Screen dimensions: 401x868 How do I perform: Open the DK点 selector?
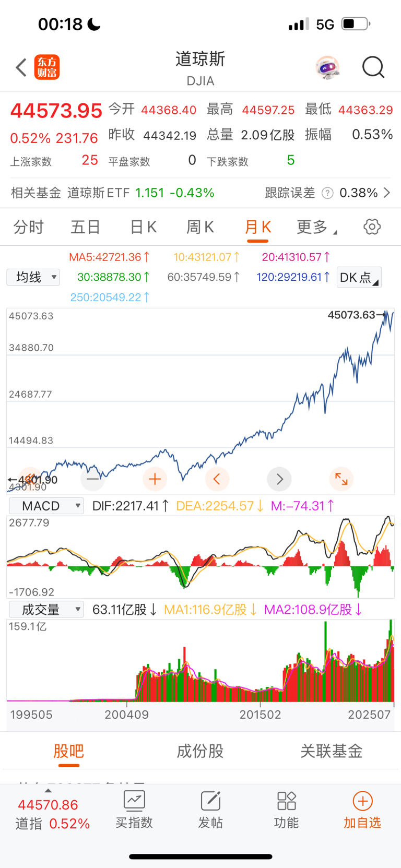pos(359,277)
